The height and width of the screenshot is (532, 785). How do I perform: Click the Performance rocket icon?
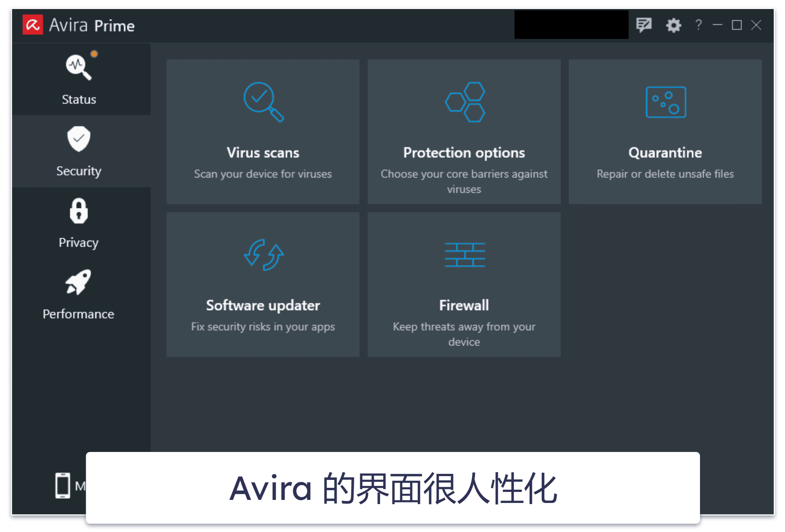coord(78,282)
